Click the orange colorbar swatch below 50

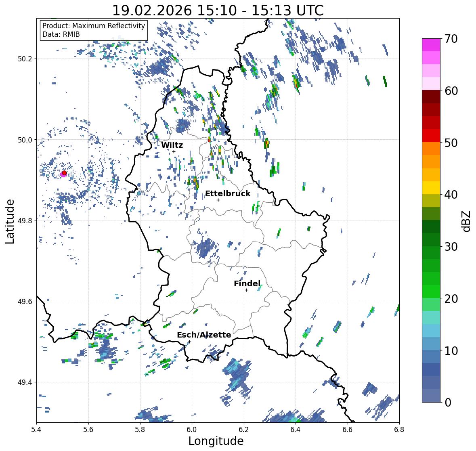click(431, 149)
